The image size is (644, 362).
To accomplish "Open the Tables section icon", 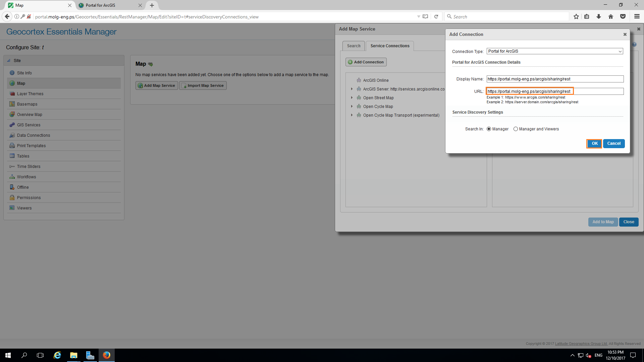I will [x=12, y=156].
